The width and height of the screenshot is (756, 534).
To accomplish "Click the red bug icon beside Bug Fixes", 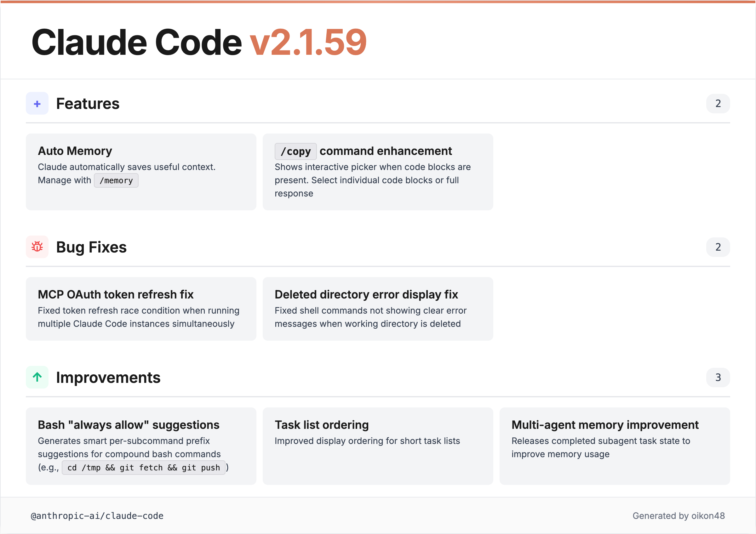I will click(37, 247).
